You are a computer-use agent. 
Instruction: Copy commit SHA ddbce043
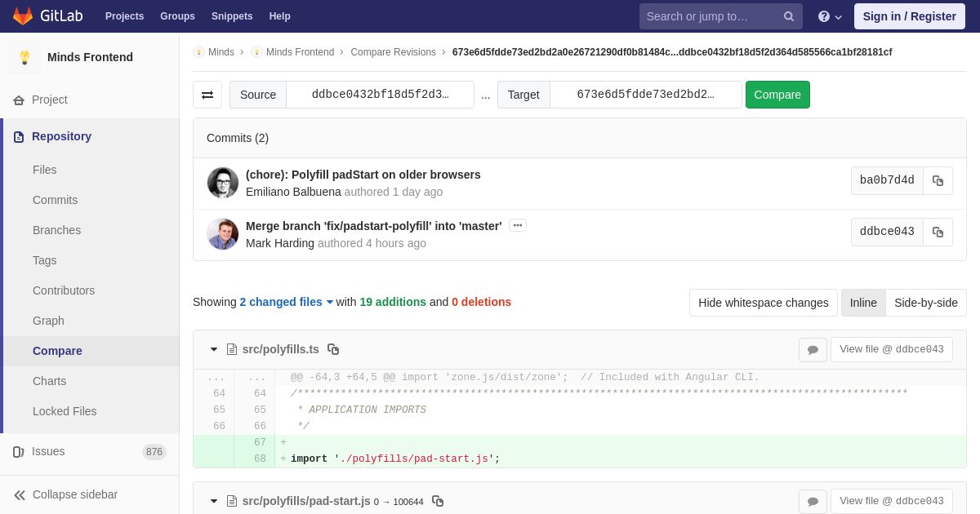pyautogui.click(x=938, y=233)
